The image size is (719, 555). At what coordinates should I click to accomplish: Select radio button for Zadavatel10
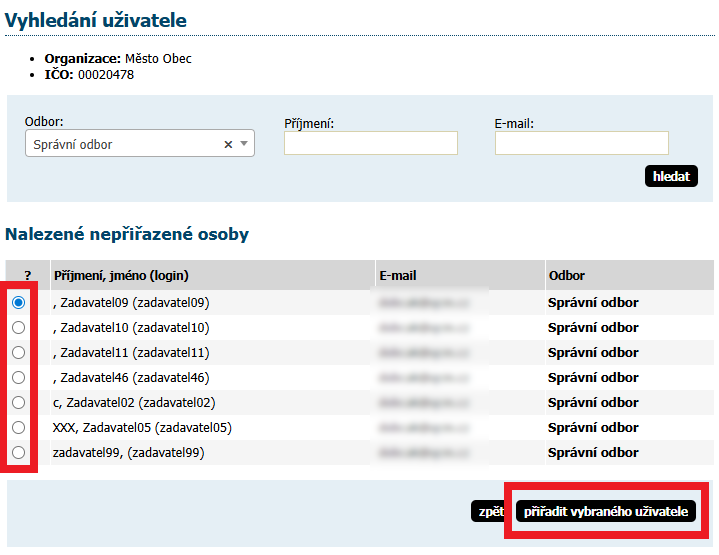point(18,328)
